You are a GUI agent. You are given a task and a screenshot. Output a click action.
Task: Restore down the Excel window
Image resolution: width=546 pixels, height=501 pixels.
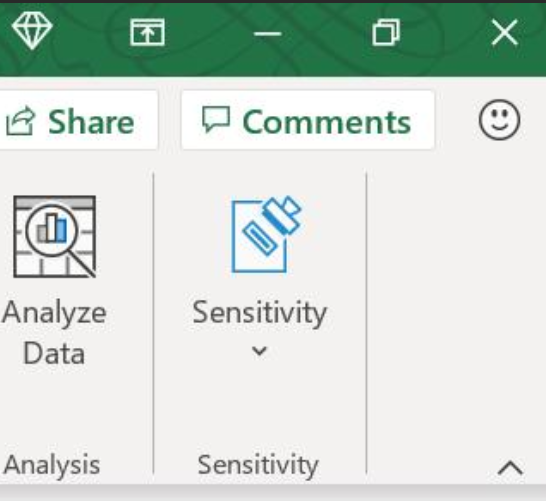(386, 32)
